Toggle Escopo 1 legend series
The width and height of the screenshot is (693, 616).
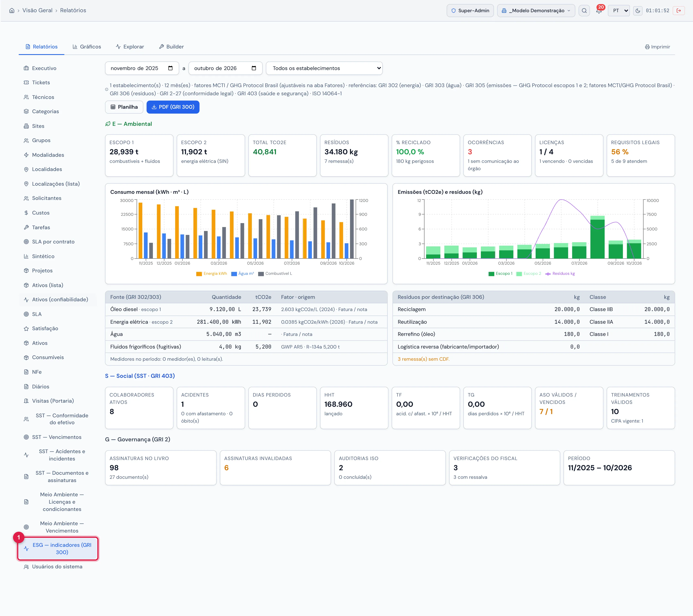tap(500, 274)
